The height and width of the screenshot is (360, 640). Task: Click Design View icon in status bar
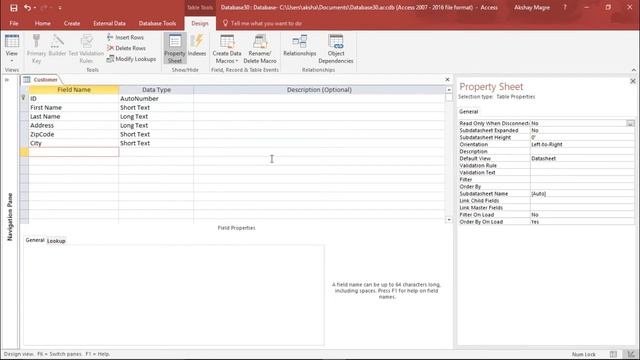pos(631,354)
